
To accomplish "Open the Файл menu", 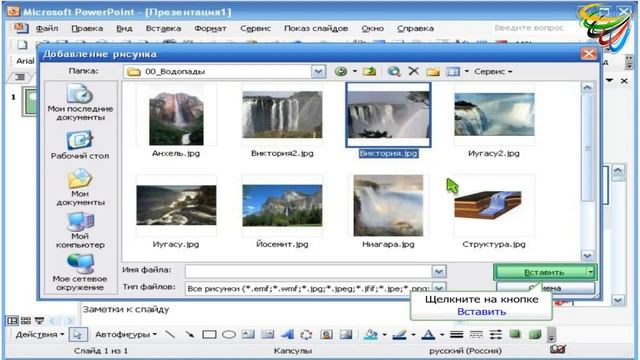I will coord(47,28).
